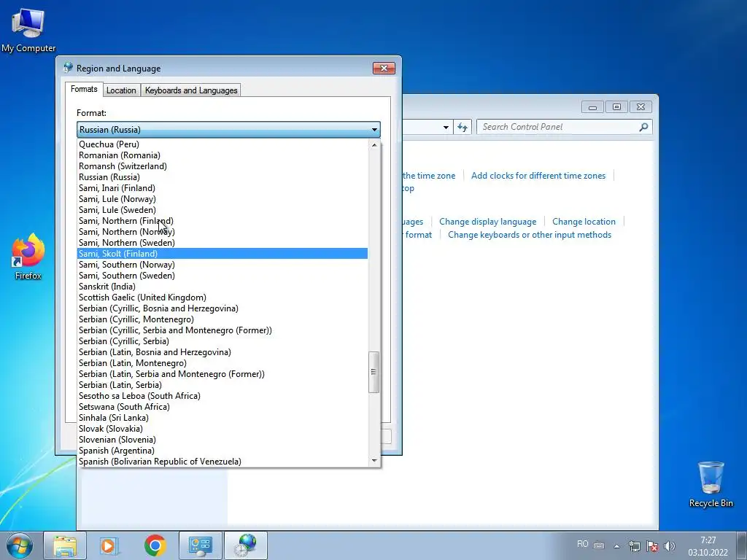747x560 pixels.
Task: Select Spanish (Bolivarian Republic of Venezuela)
Action: click(x=222, y=462)
